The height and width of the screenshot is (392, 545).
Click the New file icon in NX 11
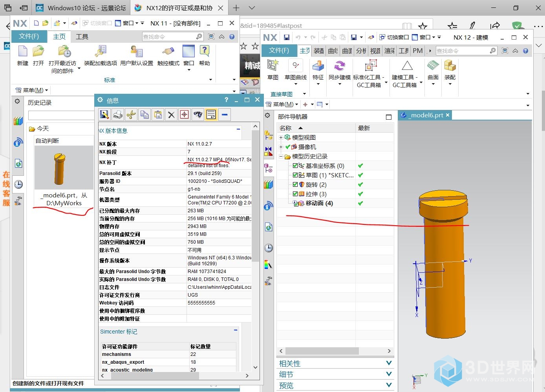23,51
